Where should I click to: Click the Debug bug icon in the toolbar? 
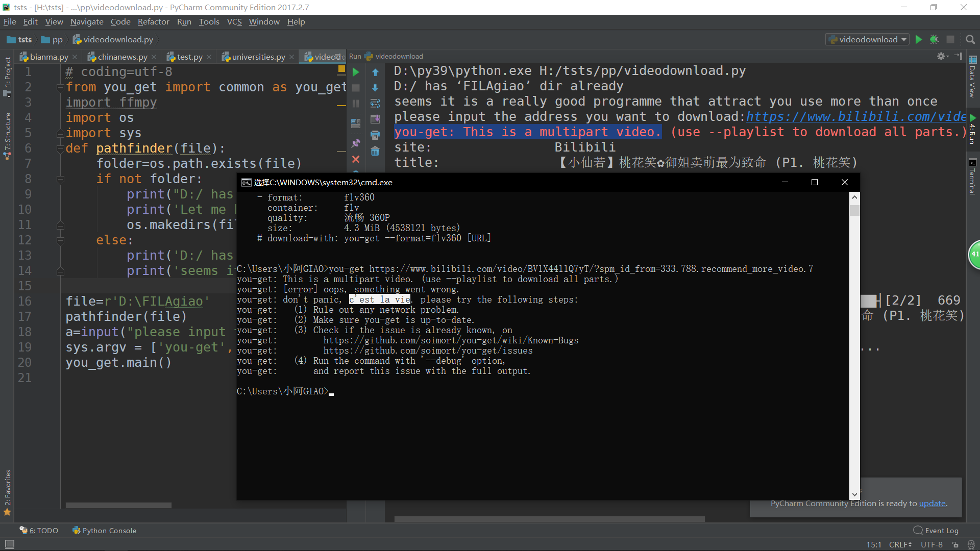934,39
